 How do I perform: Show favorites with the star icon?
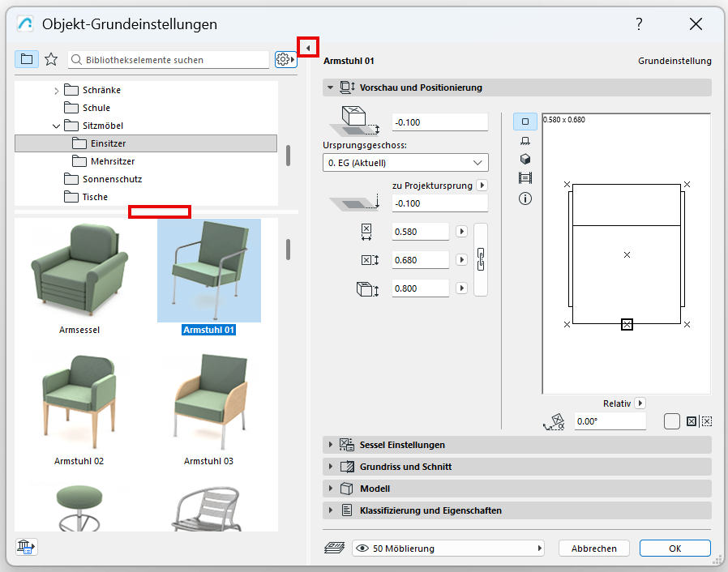point(51,59)
